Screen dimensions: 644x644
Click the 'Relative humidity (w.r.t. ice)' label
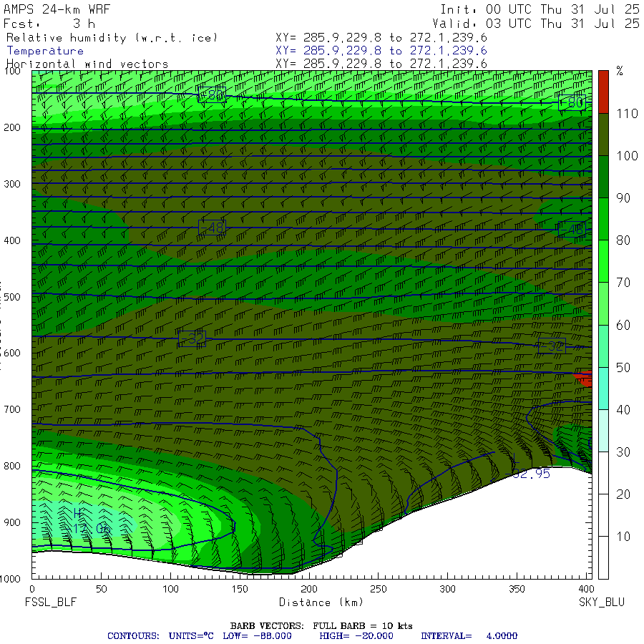click(x=112, y=38)
